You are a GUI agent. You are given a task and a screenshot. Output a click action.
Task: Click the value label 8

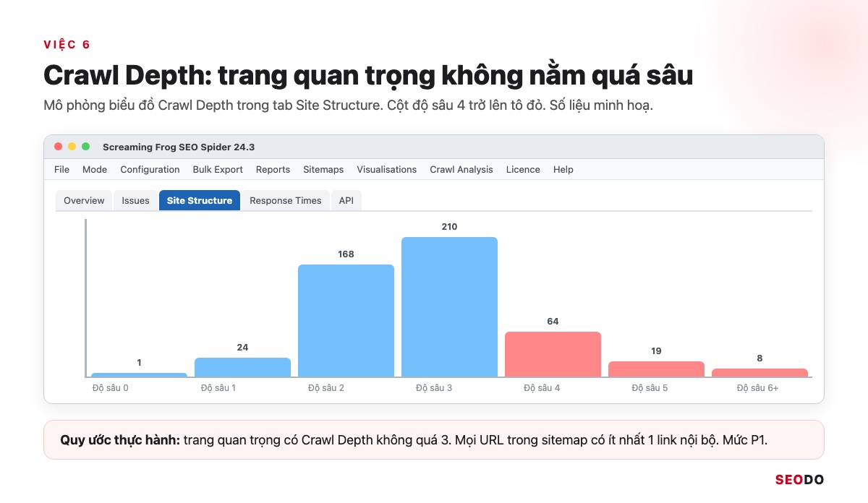[759, 358]
